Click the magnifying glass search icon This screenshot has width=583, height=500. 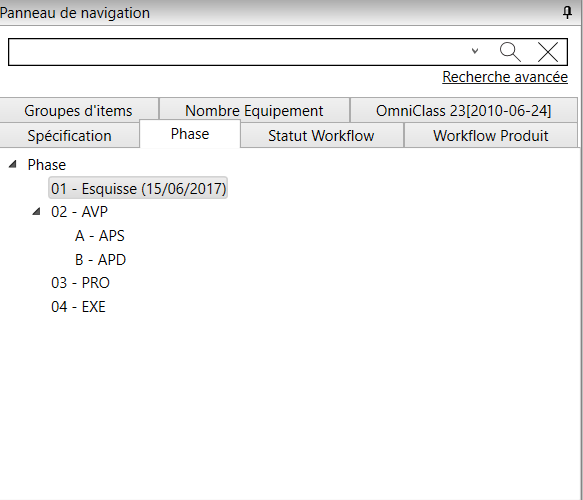(510, 52)
